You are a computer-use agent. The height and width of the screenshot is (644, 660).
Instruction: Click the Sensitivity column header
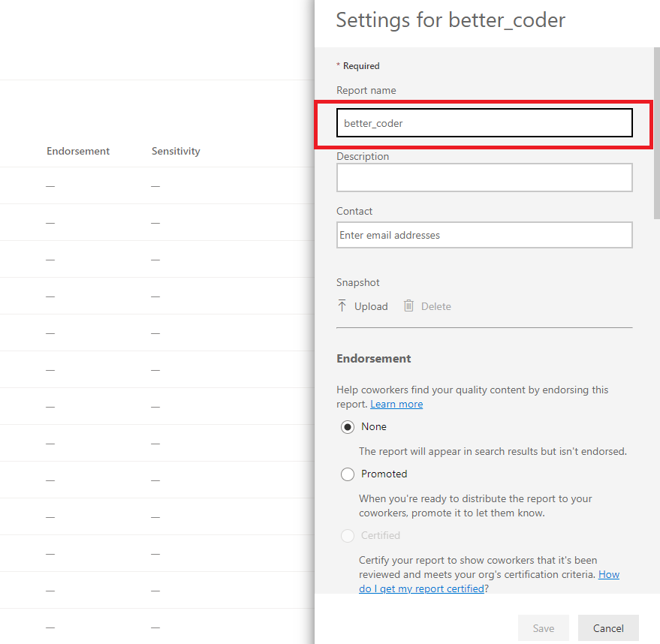(x=176, y=151)
